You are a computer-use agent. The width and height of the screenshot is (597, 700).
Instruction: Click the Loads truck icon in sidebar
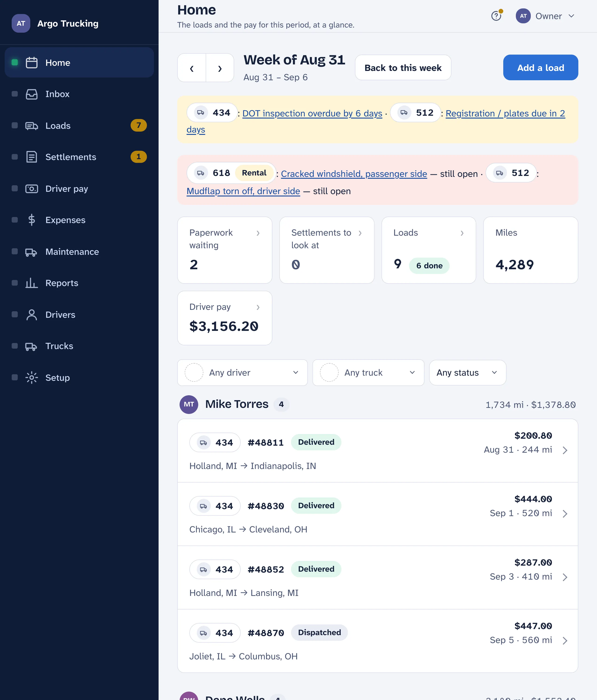click(31, 126)
